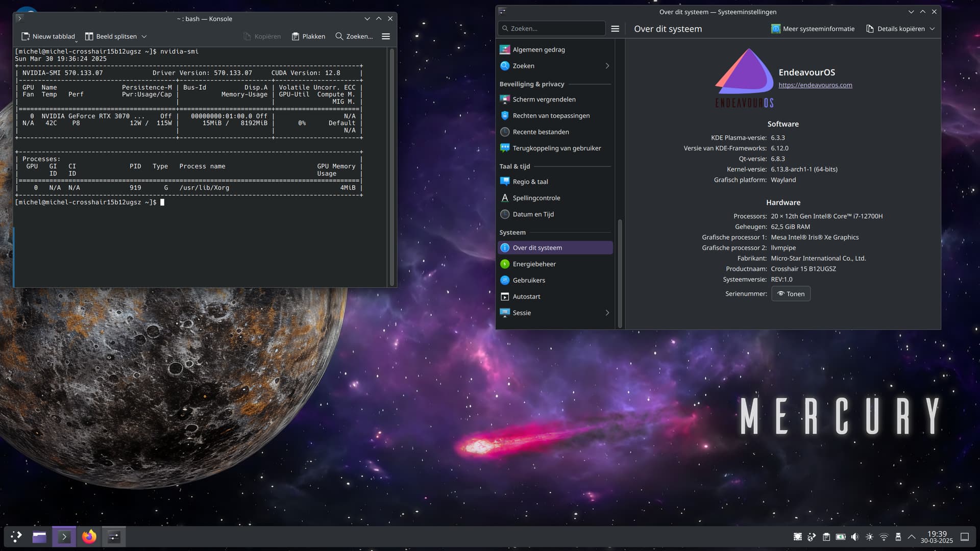The height and width of the screenshot is (551, 980).
Task: Open a new tab in Konsole
Action: 48,36
